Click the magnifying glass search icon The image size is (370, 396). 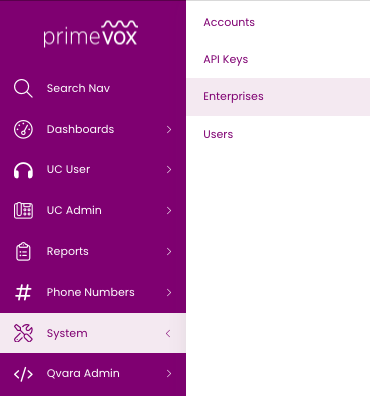(x=23, y=88)
